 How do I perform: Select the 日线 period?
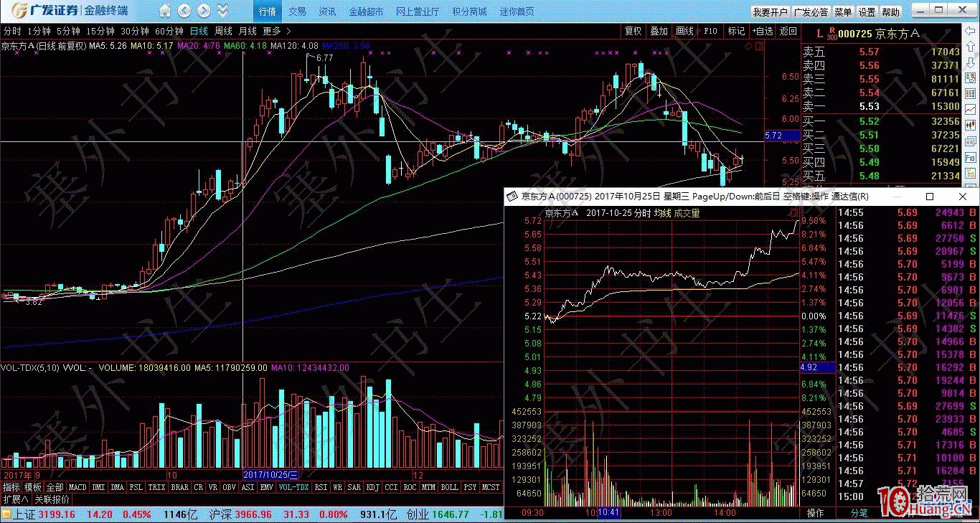(199, 31)
